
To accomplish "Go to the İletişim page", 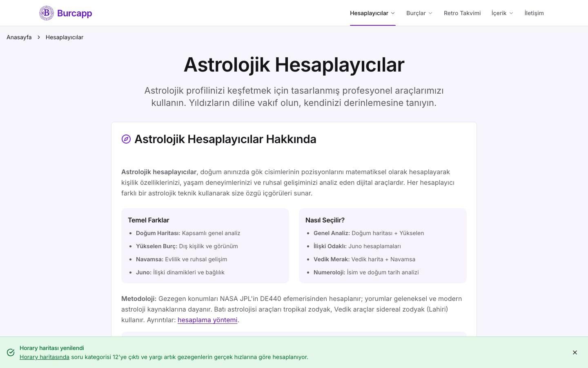I will [534, 13].
